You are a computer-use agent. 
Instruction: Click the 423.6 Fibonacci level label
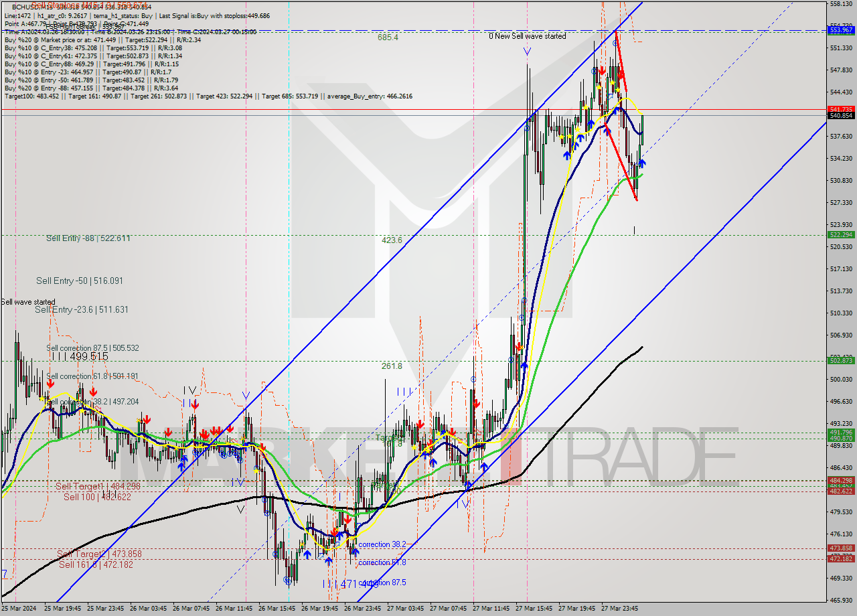[392, 240]
